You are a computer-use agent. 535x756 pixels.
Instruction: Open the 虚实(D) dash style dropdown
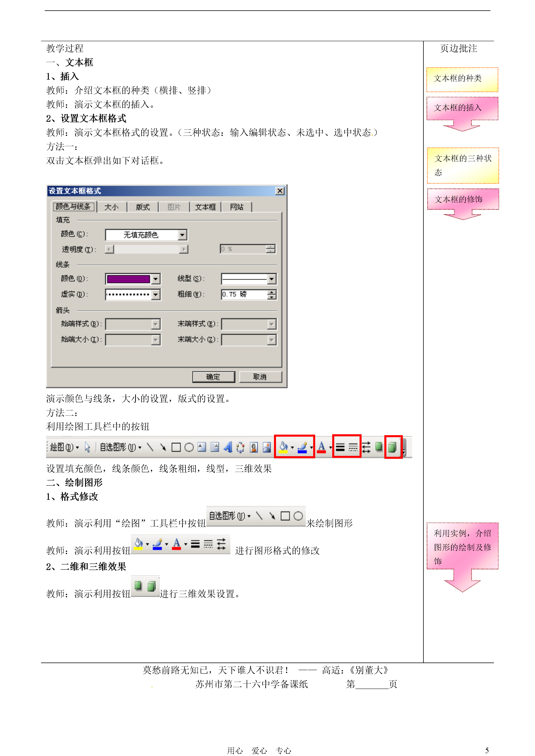[x=133, y=294]
